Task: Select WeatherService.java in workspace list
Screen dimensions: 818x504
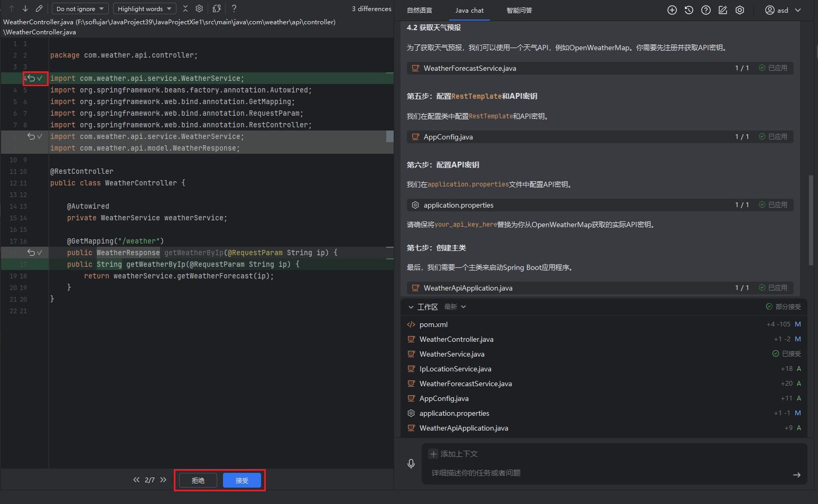Action: coord(604,354)
